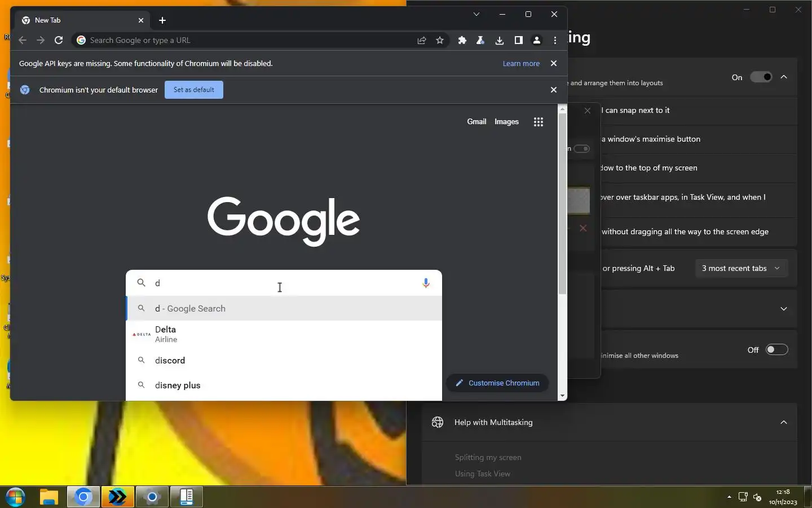This screenshot has width=812, height=508.
Task: Open the 'Splitting my screen' help link
Action: (488, 458)
